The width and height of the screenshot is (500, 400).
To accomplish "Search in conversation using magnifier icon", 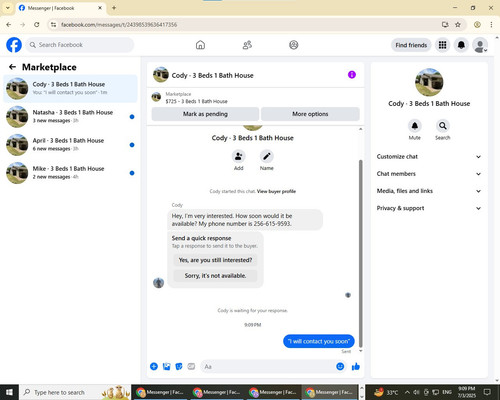I will click(443, 126).
